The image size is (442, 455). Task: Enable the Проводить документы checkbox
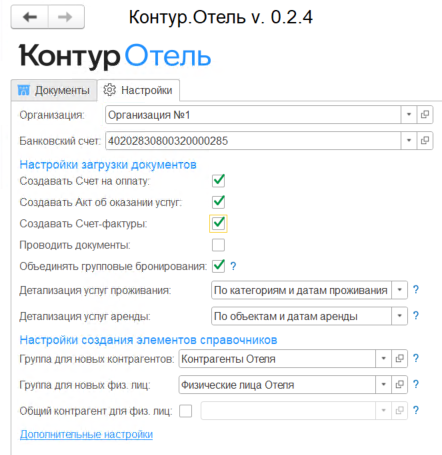(218, 245)
